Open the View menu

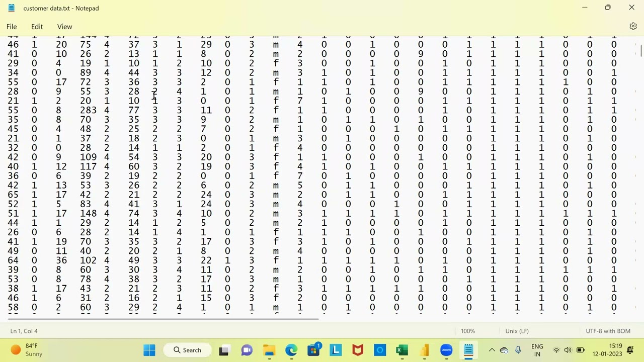tap(64, 27)
